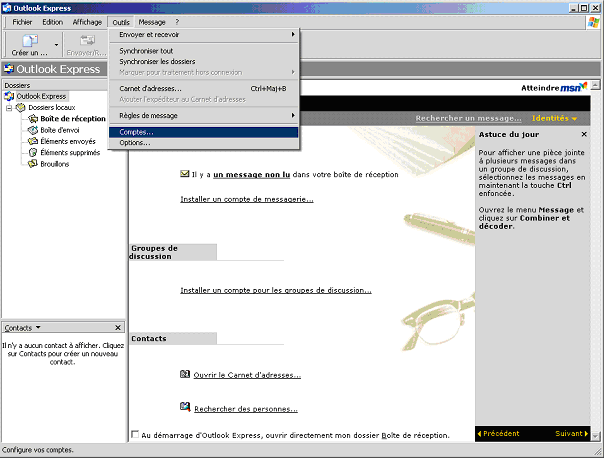Select the Boîte d'envoi outbox icon

click(33, 130)
